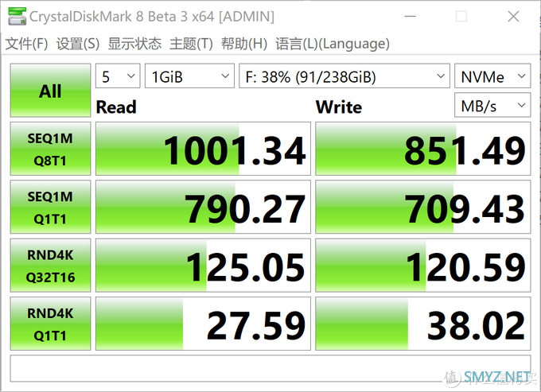
Task: Open the 显示状态 menu
Action: coord(134,44)
